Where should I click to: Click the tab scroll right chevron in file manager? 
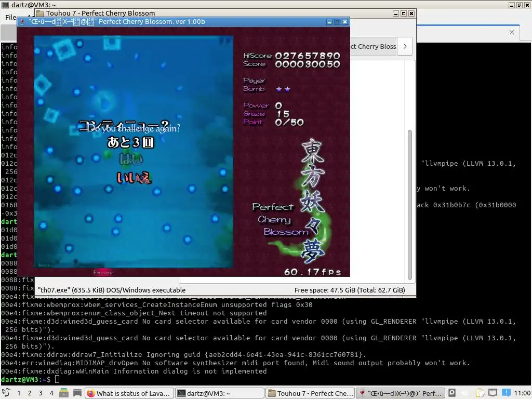405,46
